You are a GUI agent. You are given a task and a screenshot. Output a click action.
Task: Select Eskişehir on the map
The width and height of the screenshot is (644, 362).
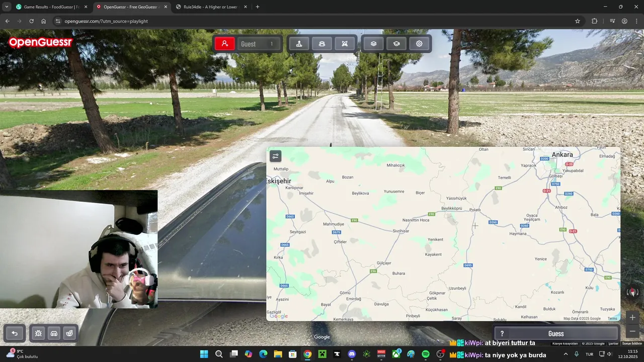279,181
